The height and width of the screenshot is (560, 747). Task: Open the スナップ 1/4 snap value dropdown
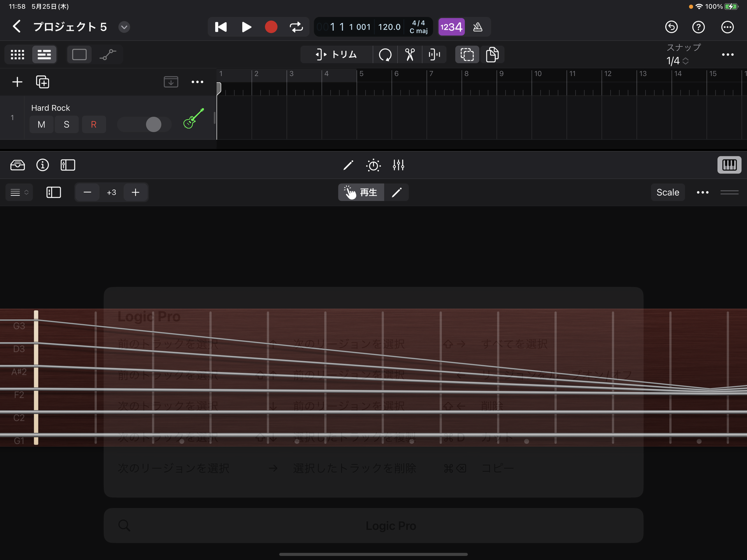[677, 61]
